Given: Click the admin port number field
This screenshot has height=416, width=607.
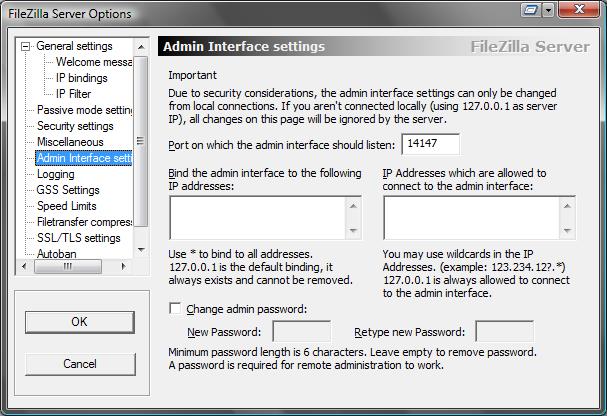Looking at the screenshot, I should tap(429, 145).
